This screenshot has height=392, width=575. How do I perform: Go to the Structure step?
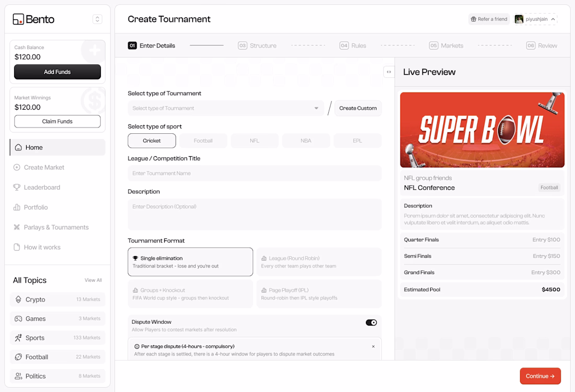257,45
